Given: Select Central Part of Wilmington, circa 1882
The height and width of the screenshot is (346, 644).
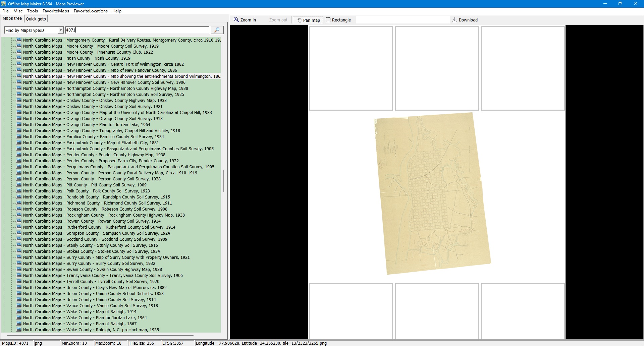Looking at the screenshot, I should coord(147,64).
